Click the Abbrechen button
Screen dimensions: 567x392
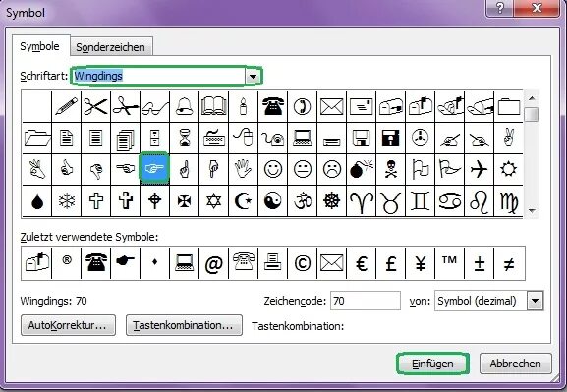(515, 364)
